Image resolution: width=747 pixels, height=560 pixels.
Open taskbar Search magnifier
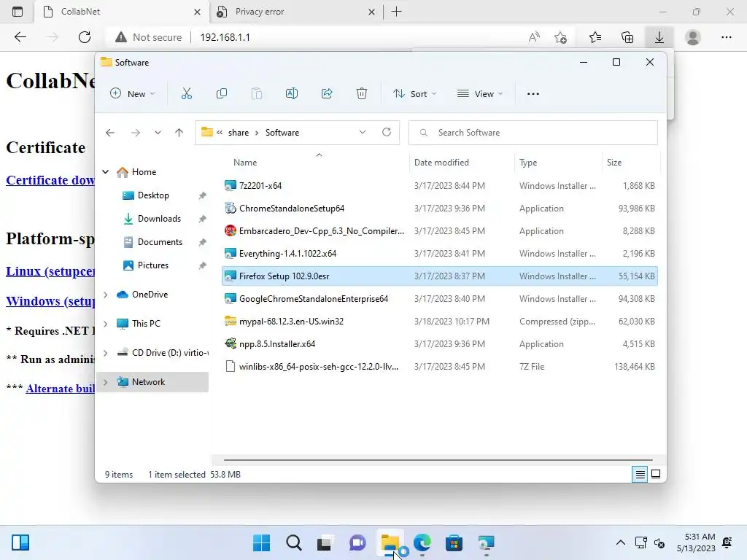[x=294, y=542]
